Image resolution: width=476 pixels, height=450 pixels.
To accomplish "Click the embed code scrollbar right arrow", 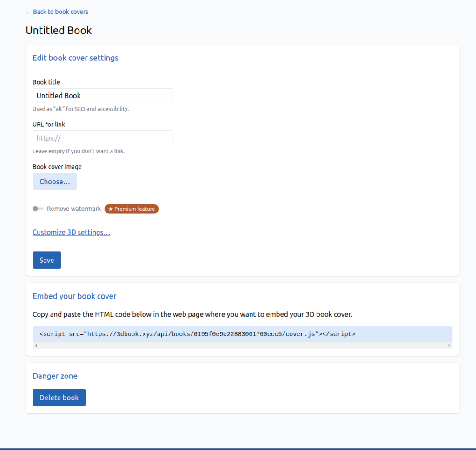I will pos(449,346).
